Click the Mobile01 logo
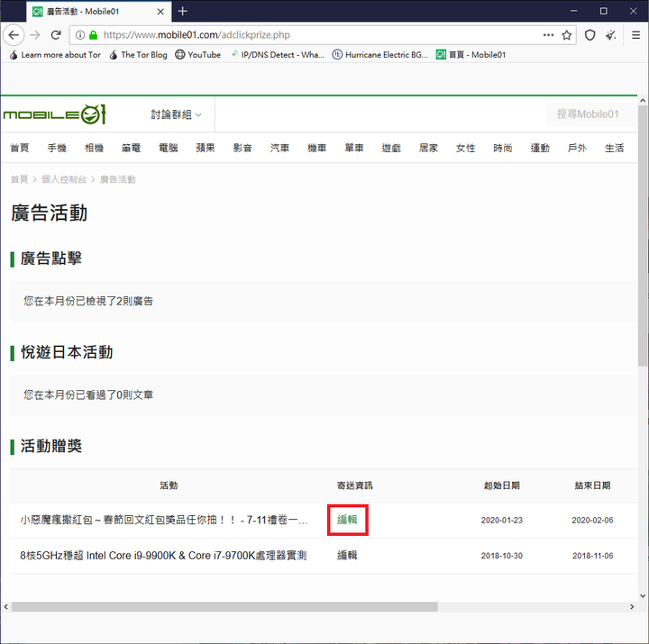Screen dimensions: 649x644 point(55,114)
